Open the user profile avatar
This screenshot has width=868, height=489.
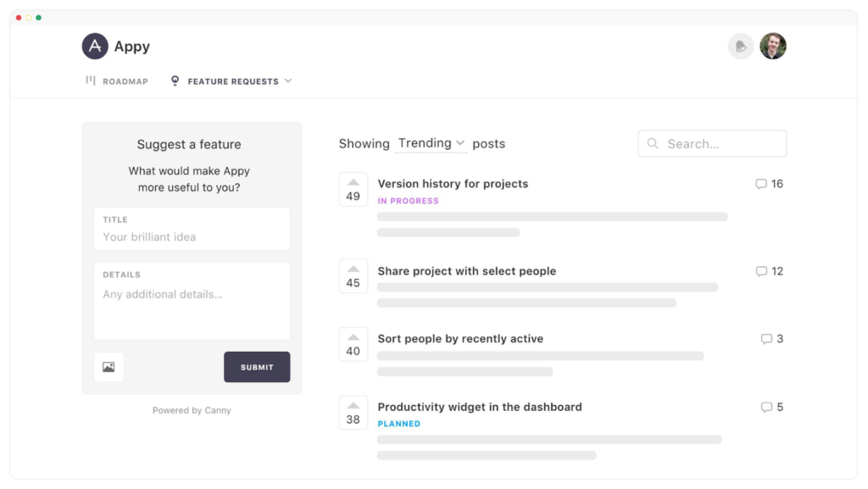click(x=773, y=47)
